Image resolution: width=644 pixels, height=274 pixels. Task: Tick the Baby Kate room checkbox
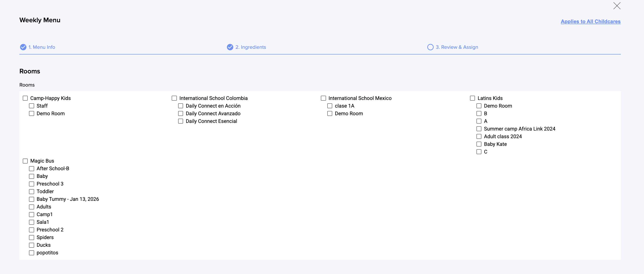479,144
